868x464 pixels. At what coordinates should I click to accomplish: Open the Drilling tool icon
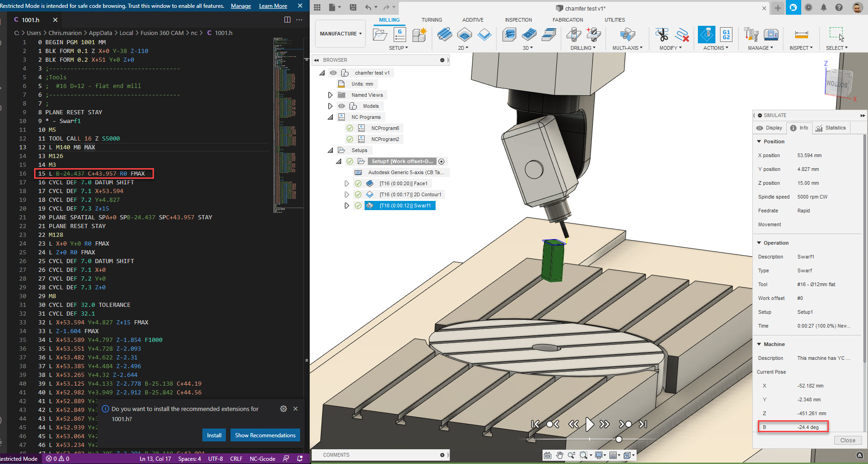point(573,34)
